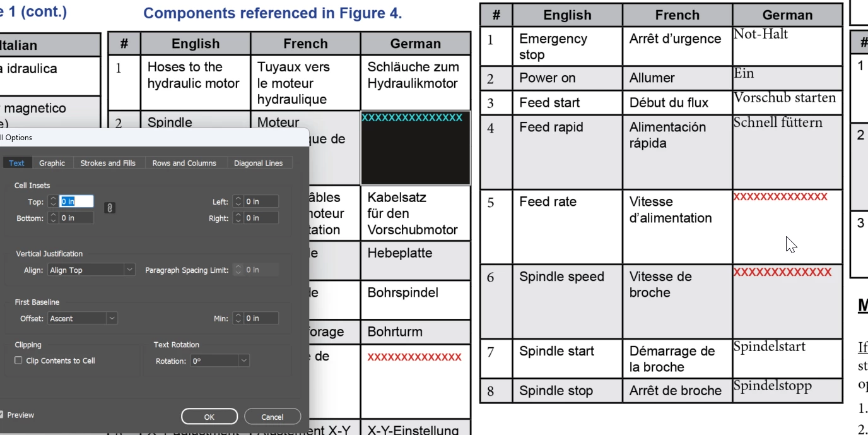The height and width of the screenshot is (435, 868).
Task: Click the First Baseline Min value field
Action: [261, 318]
